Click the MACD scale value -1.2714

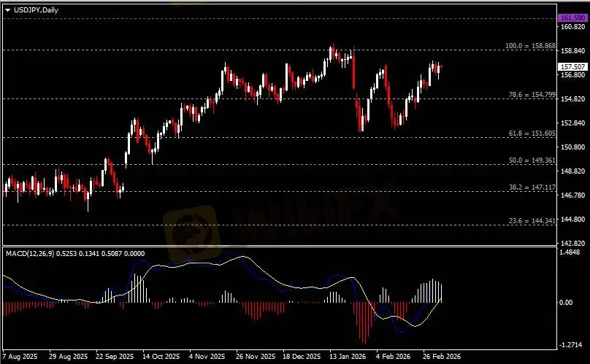coord(571,345)
